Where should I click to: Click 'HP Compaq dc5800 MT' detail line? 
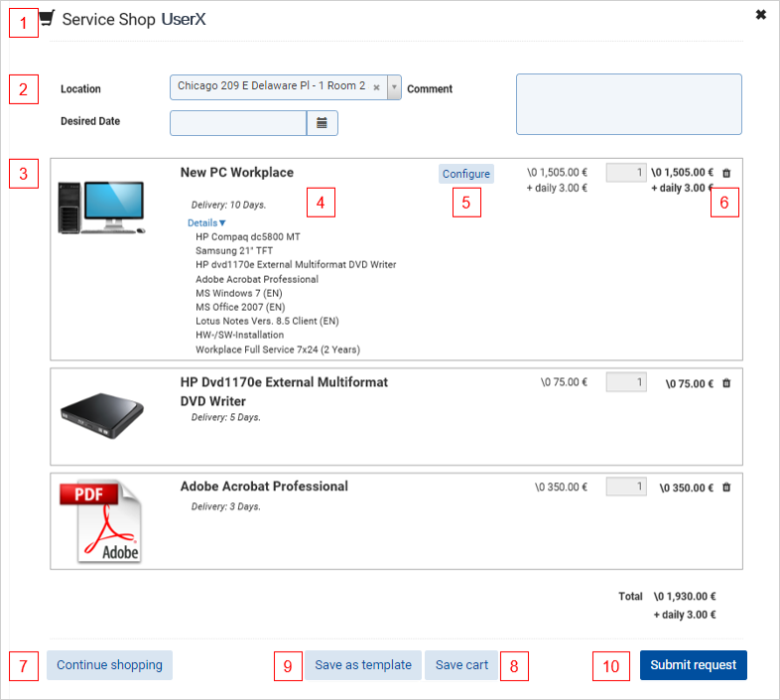248,237
